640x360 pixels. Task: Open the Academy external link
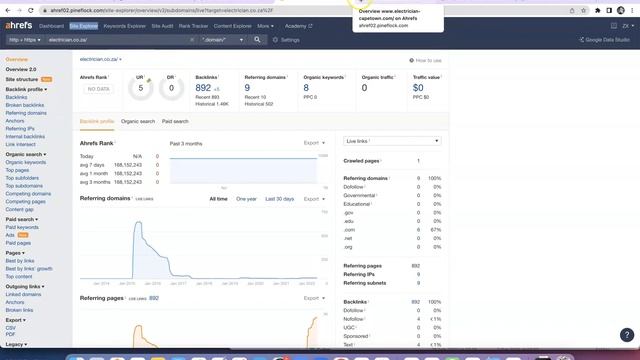point(298,26)
